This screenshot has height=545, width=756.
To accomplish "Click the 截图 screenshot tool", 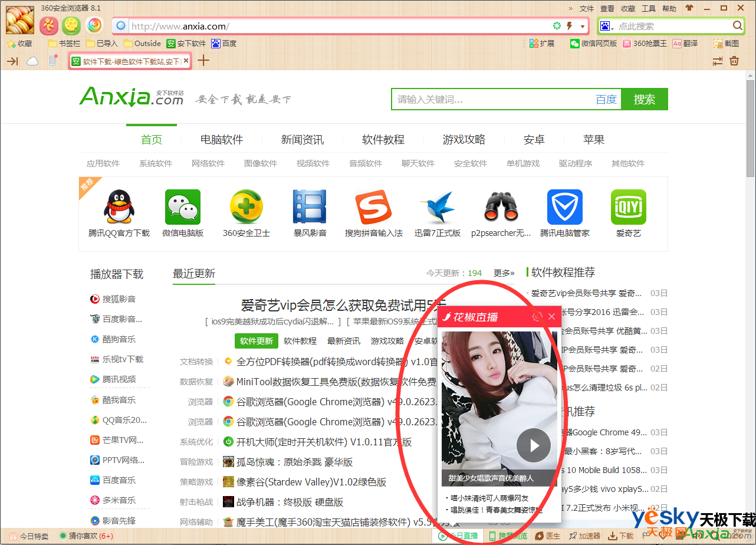I will [x=726, y=43].
